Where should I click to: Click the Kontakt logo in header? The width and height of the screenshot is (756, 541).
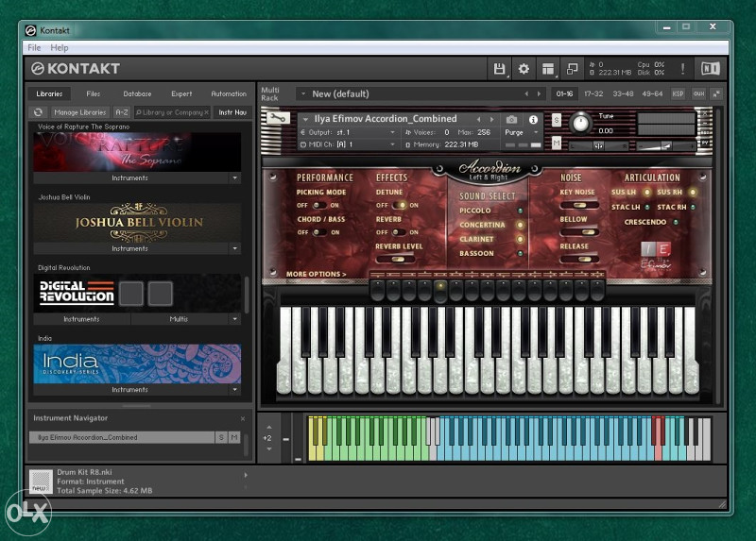pos(76,68)
